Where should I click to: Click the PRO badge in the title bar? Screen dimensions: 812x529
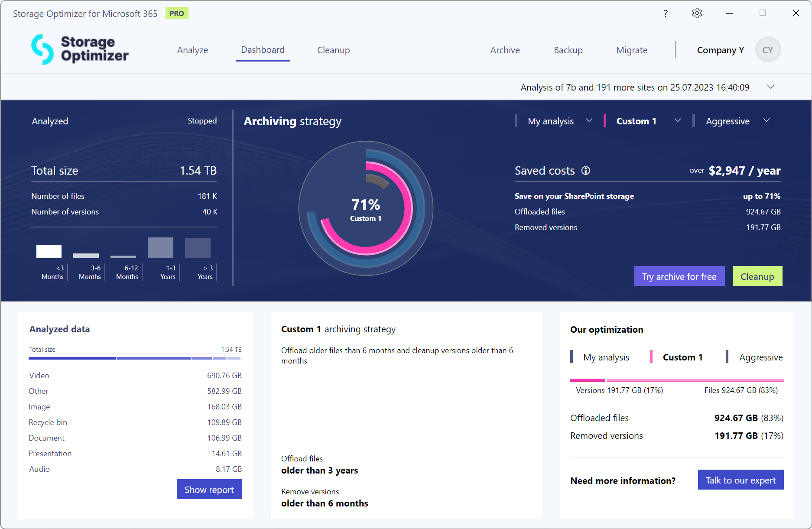pos(177,13)
